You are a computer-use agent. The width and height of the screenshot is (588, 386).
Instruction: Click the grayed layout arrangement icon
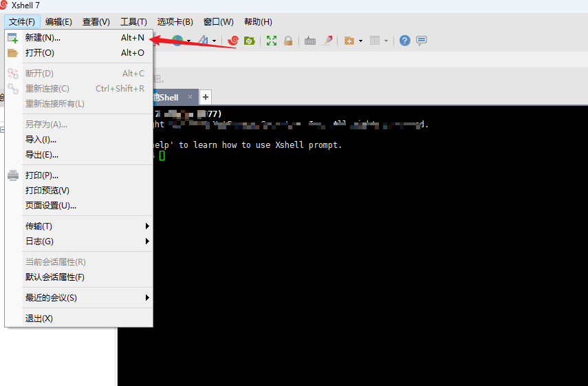click(375, 41)
